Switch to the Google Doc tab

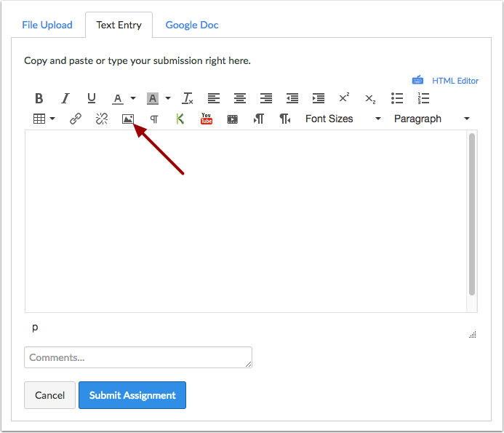coord(192,25)
